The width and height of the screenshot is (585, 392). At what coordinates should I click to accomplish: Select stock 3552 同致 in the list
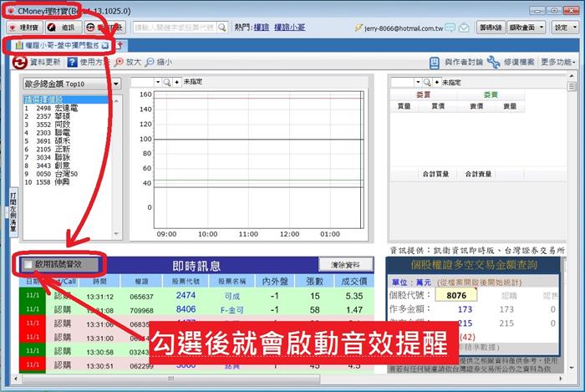click(x=48, y=125)
